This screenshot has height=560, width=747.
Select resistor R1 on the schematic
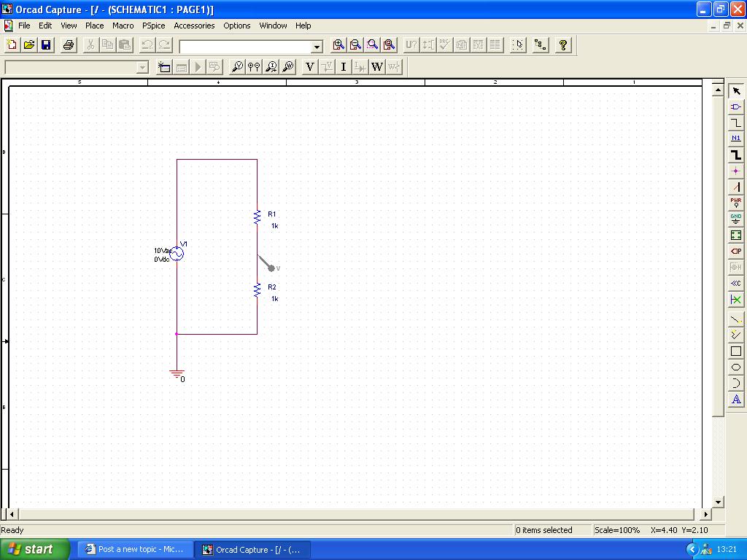tap(258, 217)
